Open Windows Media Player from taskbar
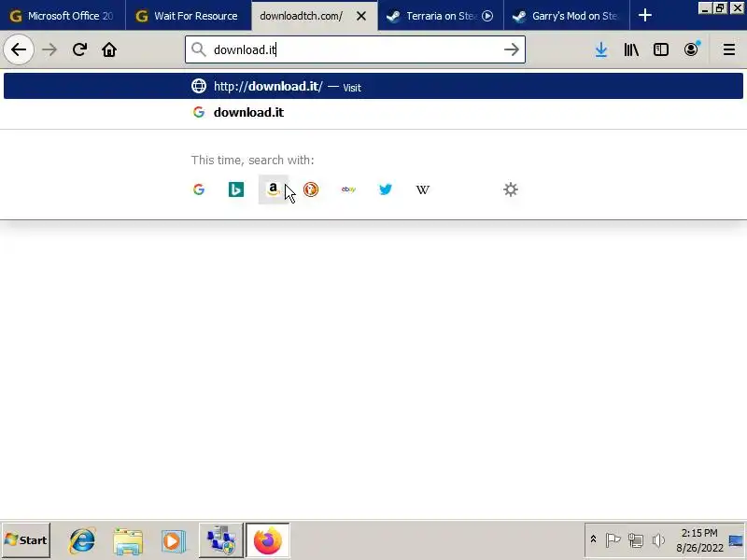 pyautogui.click(x=173, y=540)
